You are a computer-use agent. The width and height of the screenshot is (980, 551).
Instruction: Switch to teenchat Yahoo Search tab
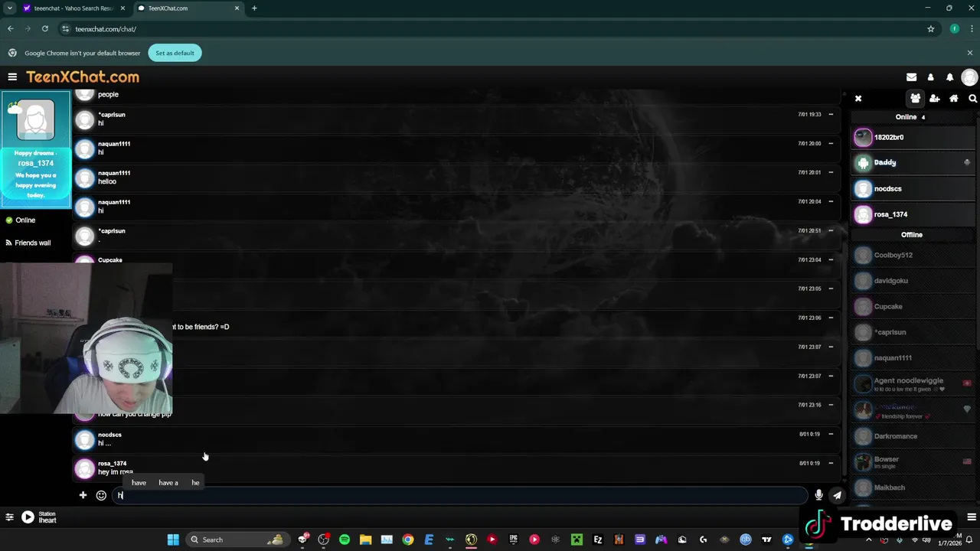pyautogui.click(x=72, y=8)
